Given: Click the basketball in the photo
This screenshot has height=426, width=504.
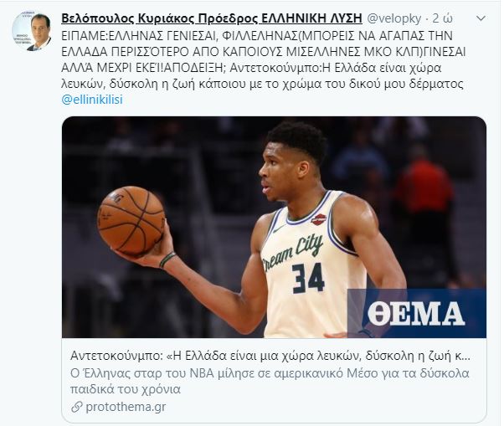Looking at the screenshot, I should 131,221.
